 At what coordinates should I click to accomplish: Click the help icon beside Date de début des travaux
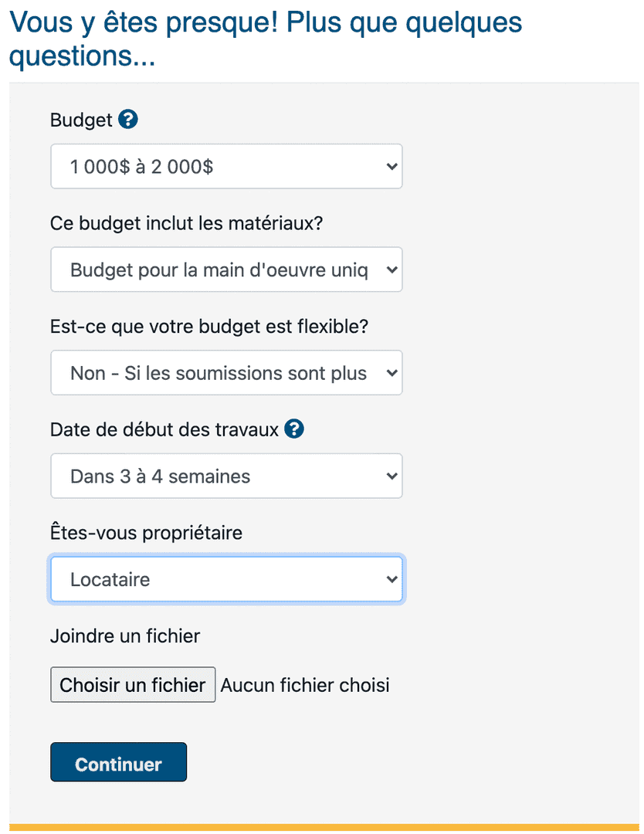pyautogui.click(x=293, y=429)
